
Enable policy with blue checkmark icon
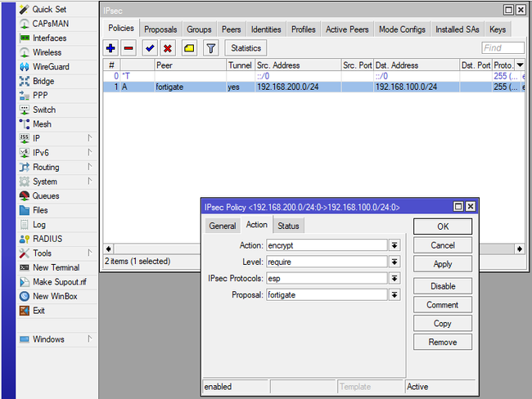coord(150,49)
